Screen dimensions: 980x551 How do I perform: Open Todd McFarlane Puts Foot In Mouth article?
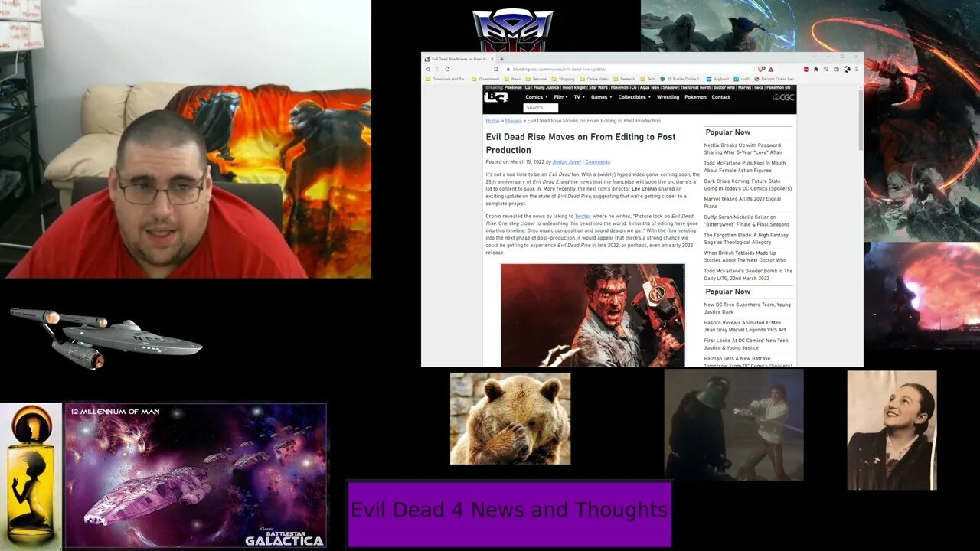click(x=745, y=167)
